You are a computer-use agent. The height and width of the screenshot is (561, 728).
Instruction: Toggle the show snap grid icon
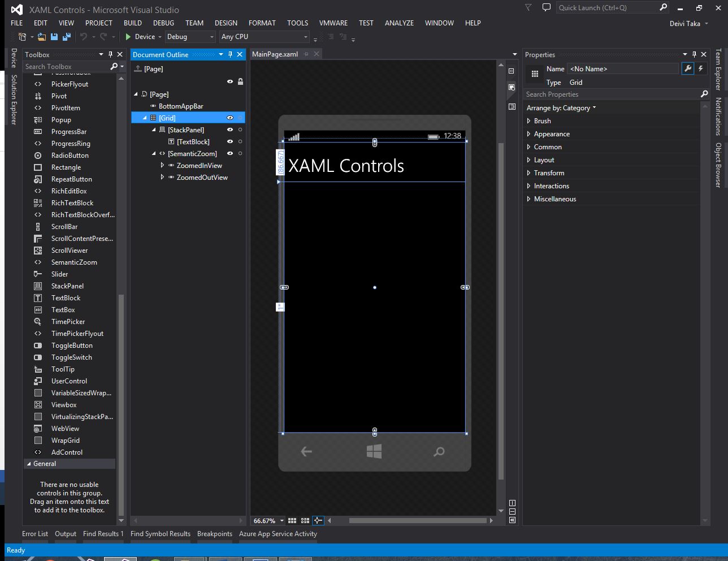(292, 521)
